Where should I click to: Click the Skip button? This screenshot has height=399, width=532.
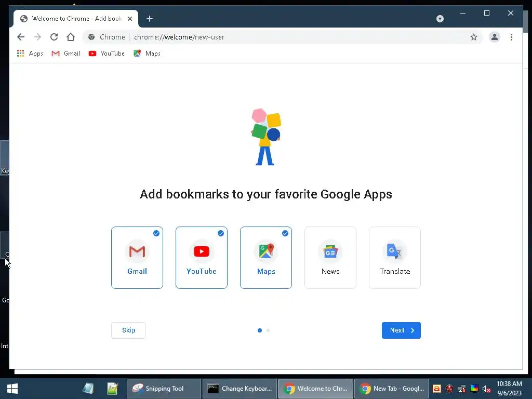coord(129,330)
